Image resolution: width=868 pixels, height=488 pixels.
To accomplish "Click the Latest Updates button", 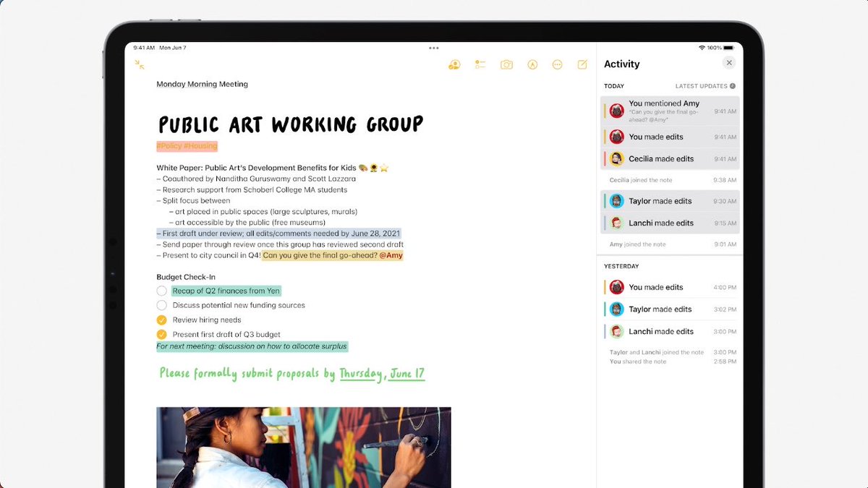I will point(705,86).
